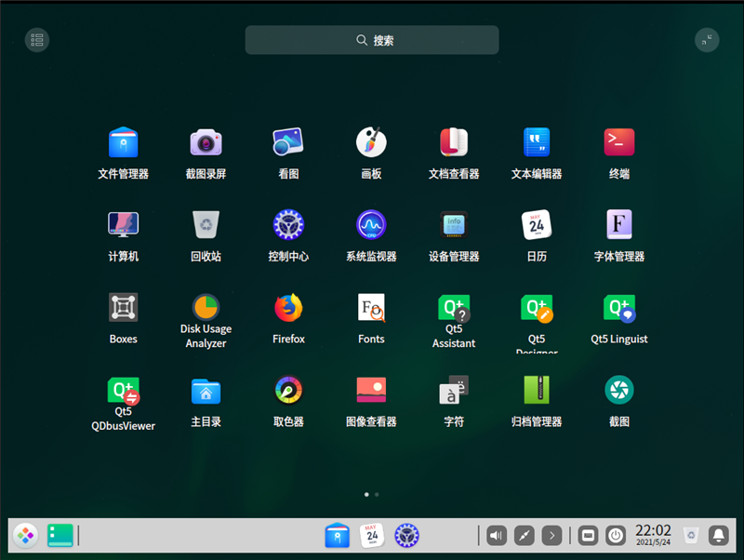Screen dimensions: 744x560
Task: Open 系统监视器 system monitor
Action: [371, 225]
